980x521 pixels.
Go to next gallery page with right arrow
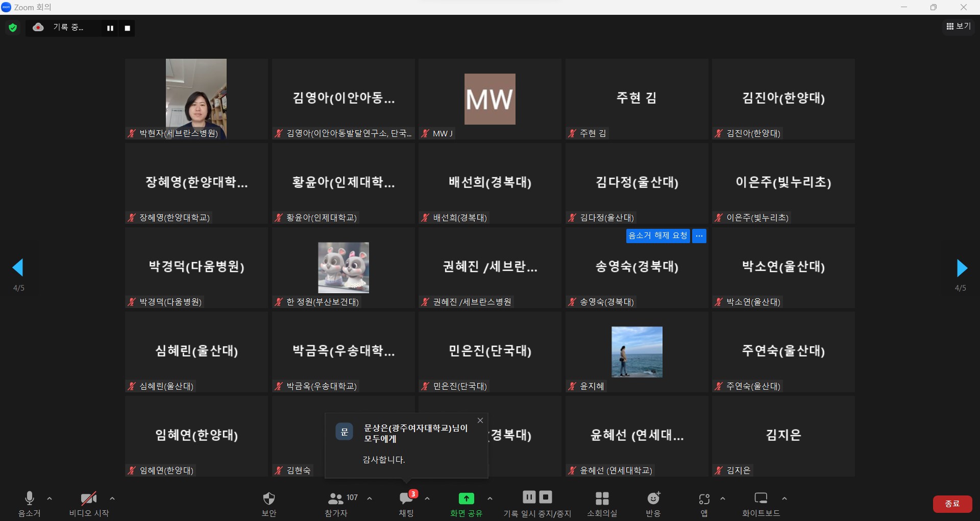[962, 268]
